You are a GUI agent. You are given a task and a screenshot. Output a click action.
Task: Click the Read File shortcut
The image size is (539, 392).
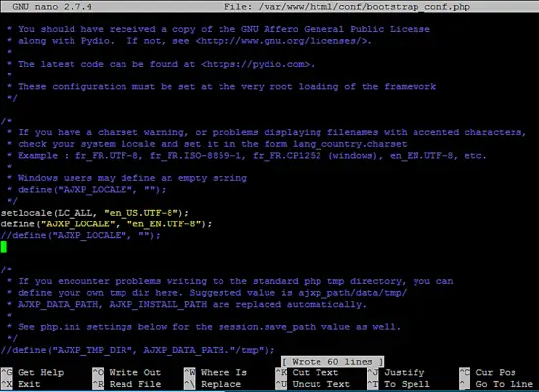(x=126, y=384)
